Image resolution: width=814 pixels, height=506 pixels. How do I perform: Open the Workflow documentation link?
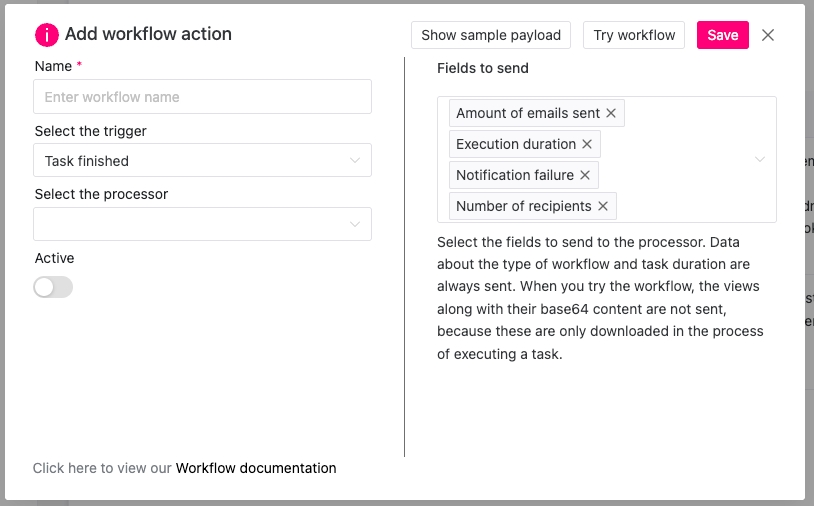256,468
